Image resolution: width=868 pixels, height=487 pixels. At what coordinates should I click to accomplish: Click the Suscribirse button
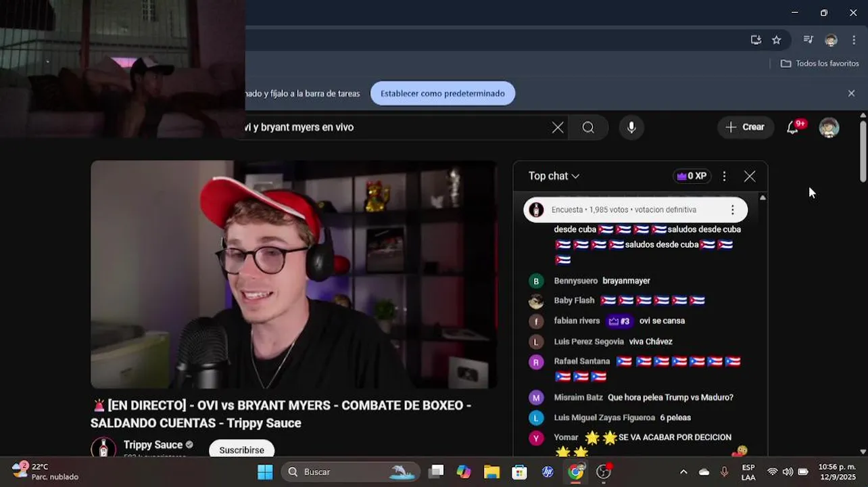point(241,450)
